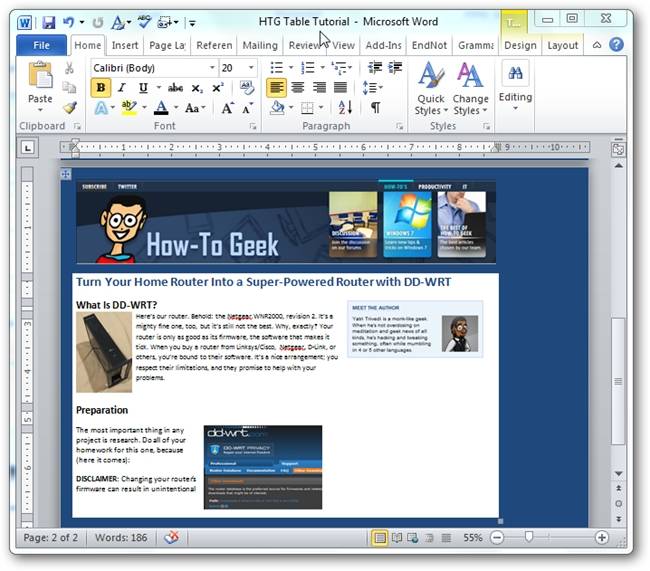Click the Paste clipboard icon
Viewport: 650px width, 571px height.
coord(40,76)
